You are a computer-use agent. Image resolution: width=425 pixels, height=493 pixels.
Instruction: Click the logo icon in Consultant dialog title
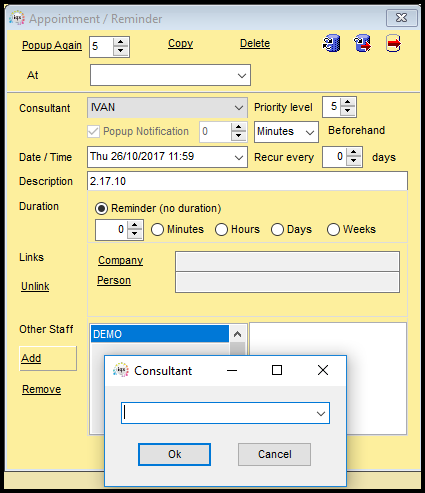click(x=121, y=370)
